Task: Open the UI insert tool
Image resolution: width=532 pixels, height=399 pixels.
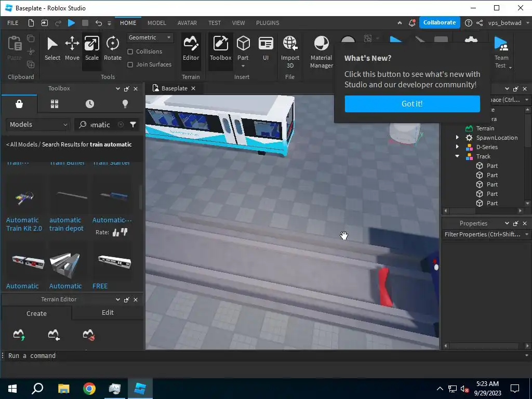Action: click(x=265, y=48)
